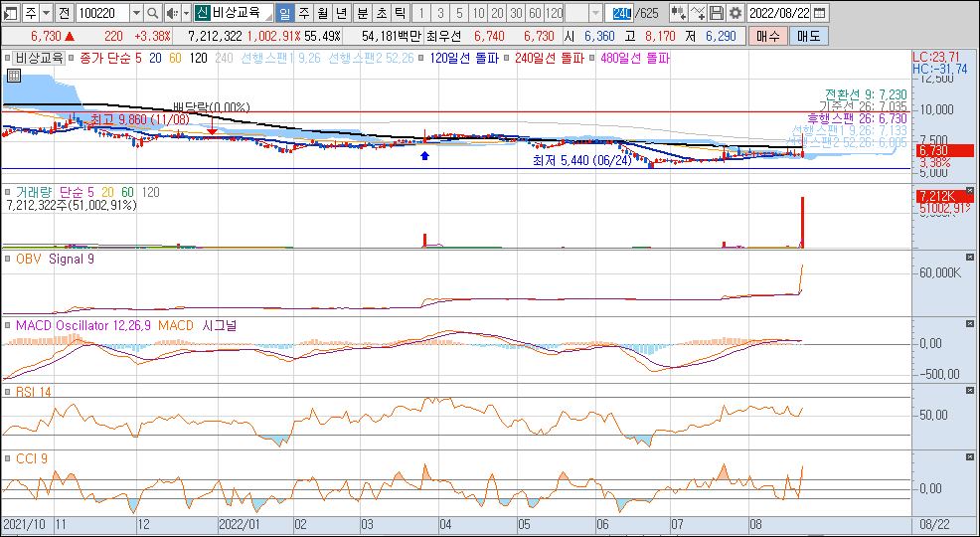This screenshot has width=980, height=537.
Task: Click the 종가 단순 moving average legend
Action: pyautogui.click(x=103, y=59)
